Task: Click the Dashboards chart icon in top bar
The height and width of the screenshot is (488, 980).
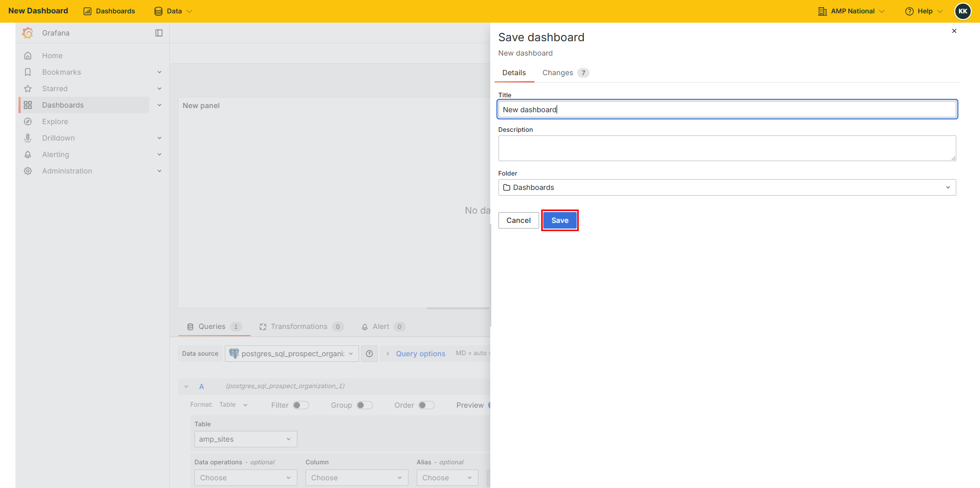Action: [x=87, y=11]
